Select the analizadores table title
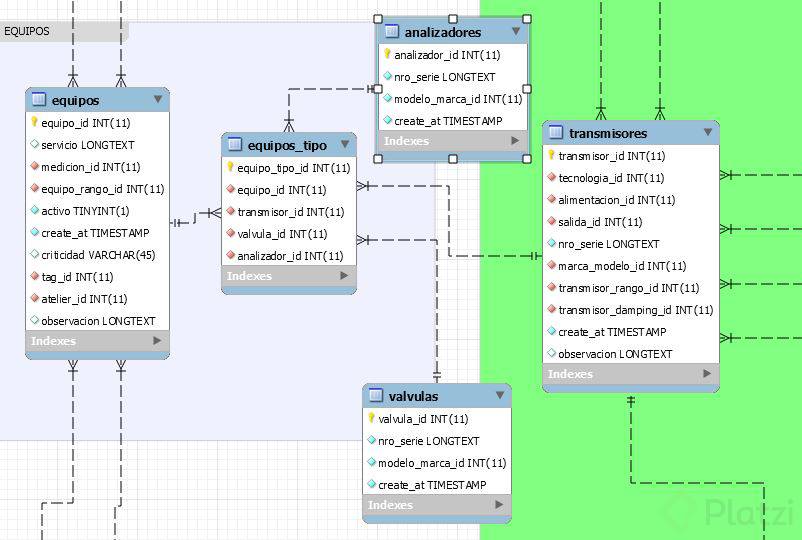802x540 pixels. [443, 32]
